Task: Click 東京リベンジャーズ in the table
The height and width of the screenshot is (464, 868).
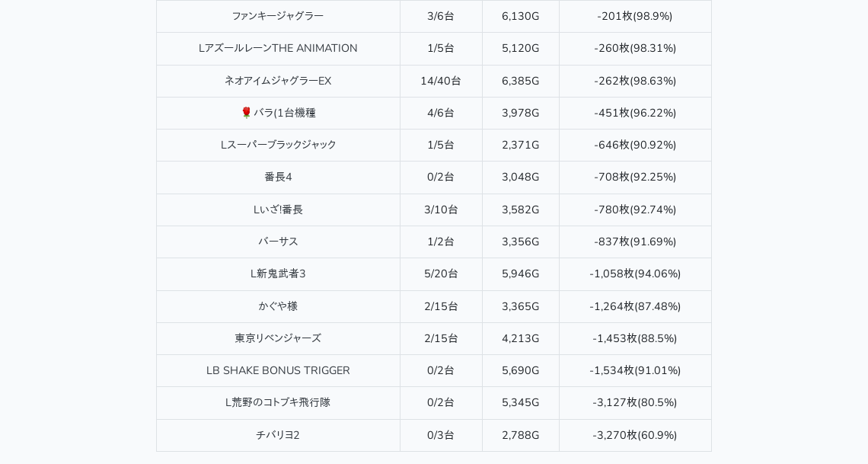Action: coord(278,338)
